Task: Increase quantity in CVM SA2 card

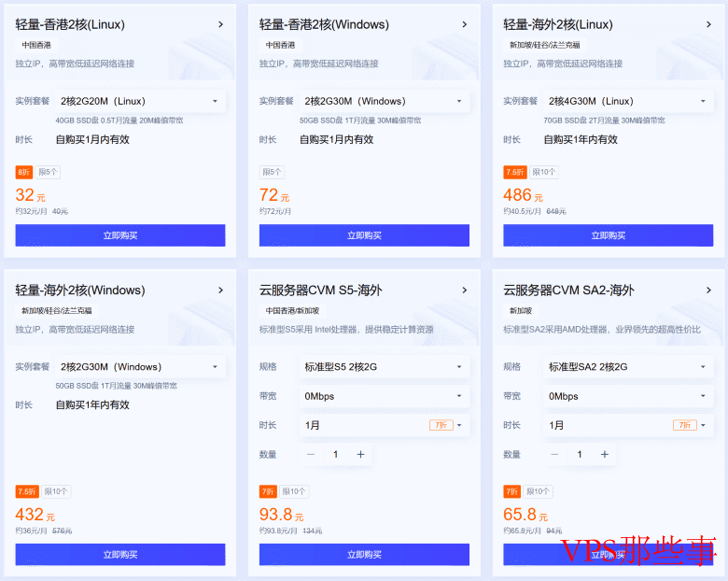Action: click(605, 455)
